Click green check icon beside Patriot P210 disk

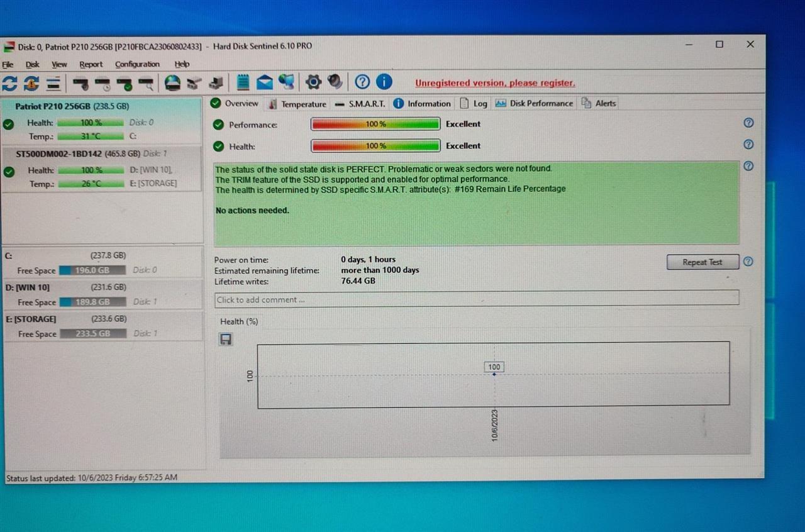pyautogui.click(x=8, y=125)
